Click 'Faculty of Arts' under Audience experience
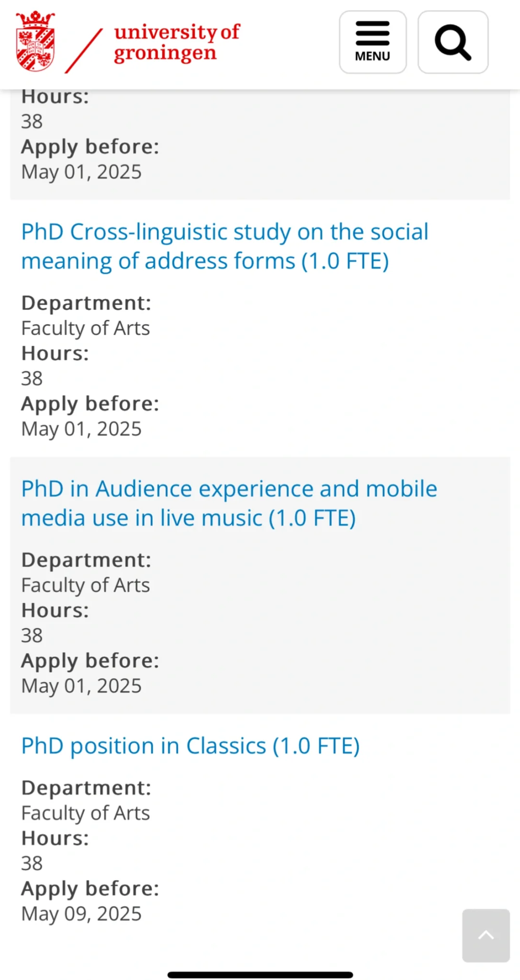Viewport: 520px width, 980px height. pos(85,585)
